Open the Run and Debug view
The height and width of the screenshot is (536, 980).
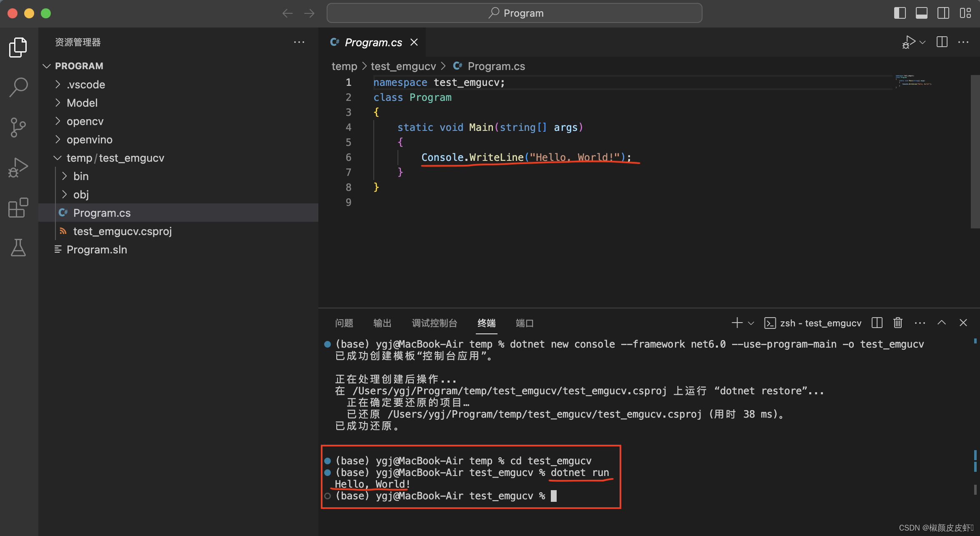pos(18,167)
